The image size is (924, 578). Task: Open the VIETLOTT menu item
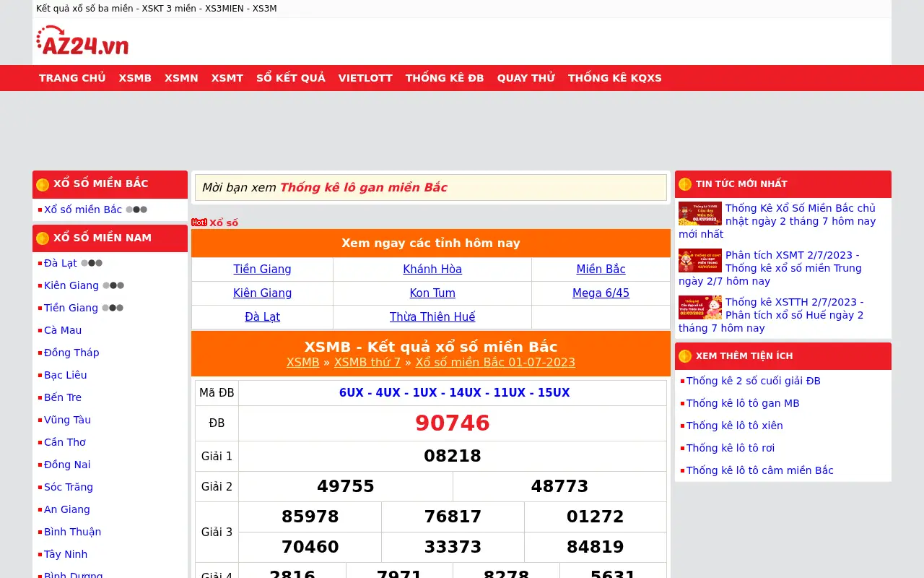coord(365,78)
